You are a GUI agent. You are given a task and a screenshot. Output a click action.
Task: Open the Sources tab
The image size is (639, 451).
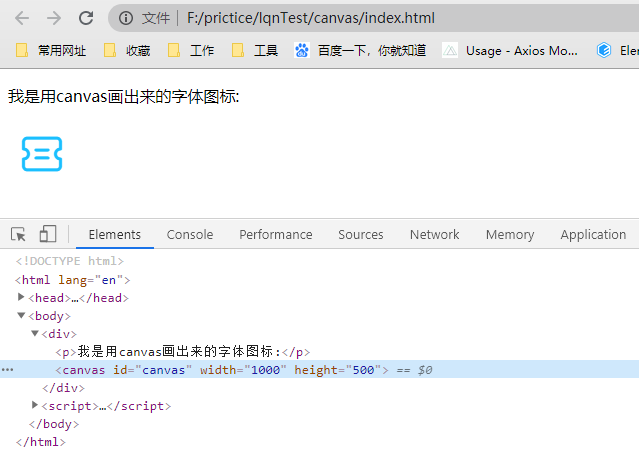pos(361,235)
